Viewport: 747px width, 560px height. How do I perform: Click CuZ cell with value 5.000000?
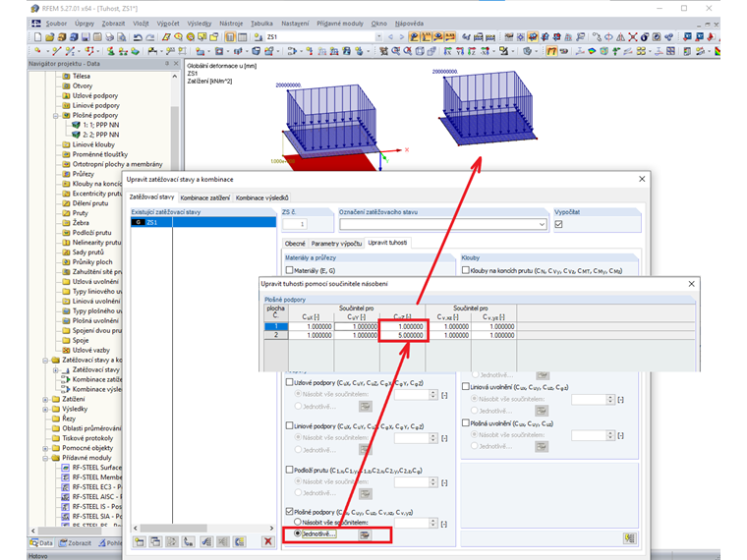tap(403, 335)
